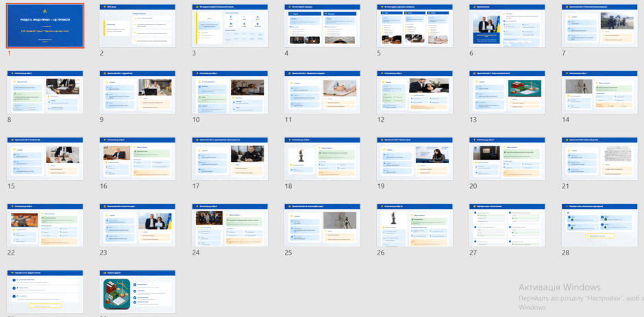Pick slide 13 thumbnail

click(507, 92)
